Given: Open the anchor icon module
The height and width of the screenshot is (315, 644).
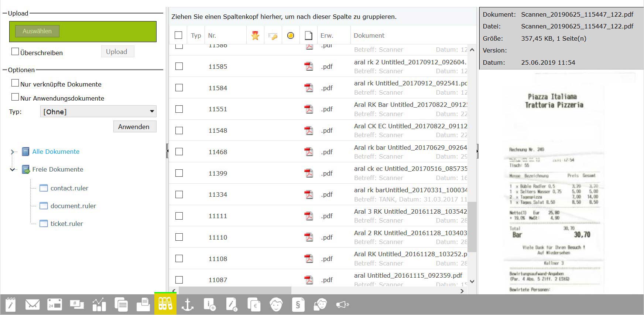Looking at the screenshot, I should (188, 305).
